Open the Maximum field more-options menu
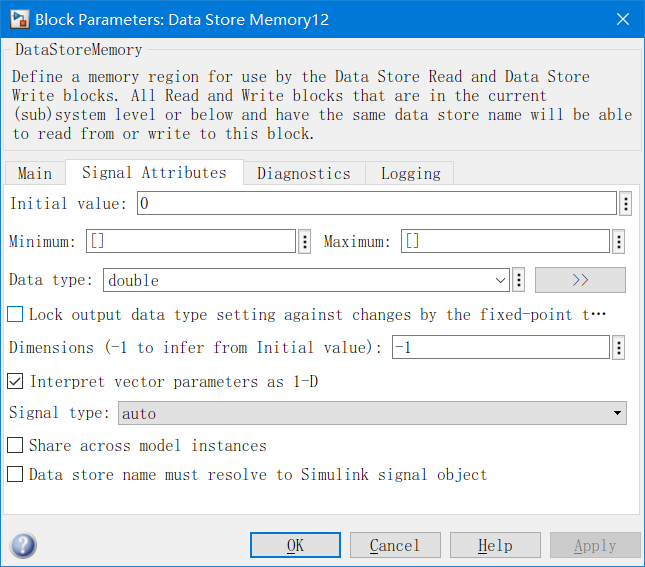Screen dimensions: 645x567 (618, 242)
